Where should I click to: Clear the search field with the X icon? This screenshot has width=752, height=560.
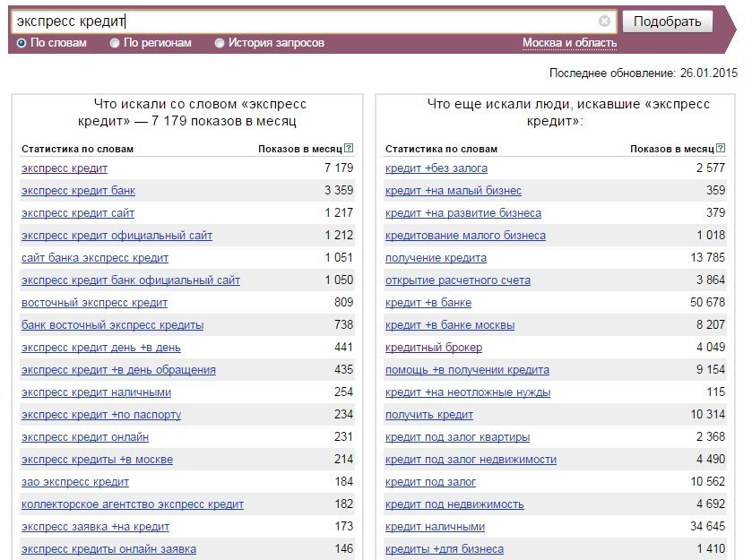(604, 22)
